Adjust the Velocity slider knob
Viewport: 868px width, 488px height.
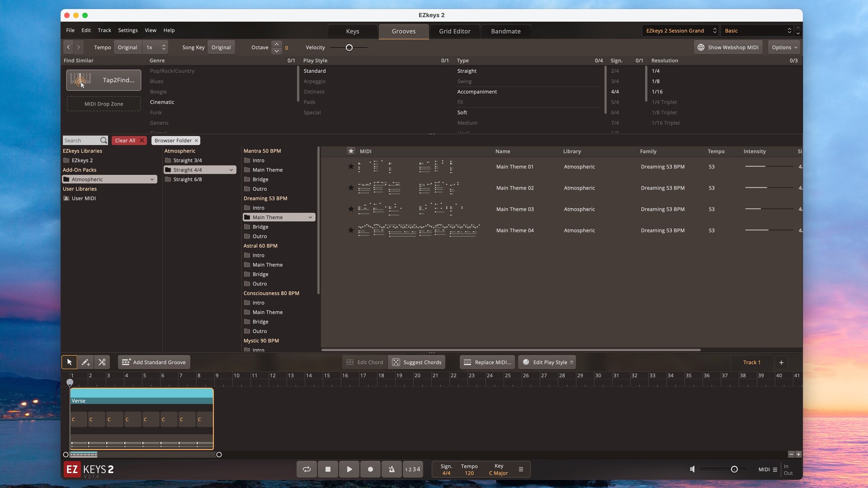tap(349, 47)
